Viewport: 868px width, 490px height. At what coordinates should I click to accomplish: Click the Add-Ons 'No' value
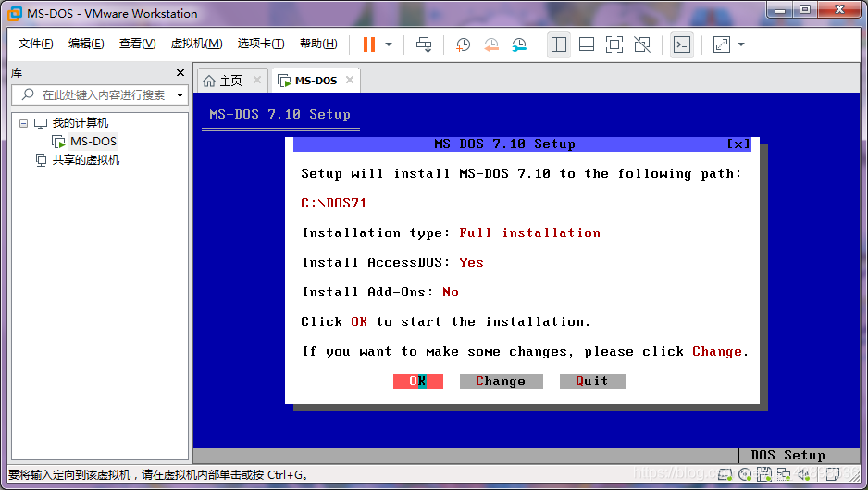pos(451,292)
